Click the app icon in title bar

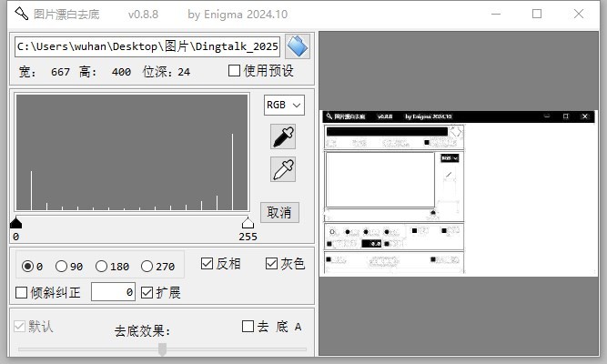pyautogui.click(x=20, y=15)
